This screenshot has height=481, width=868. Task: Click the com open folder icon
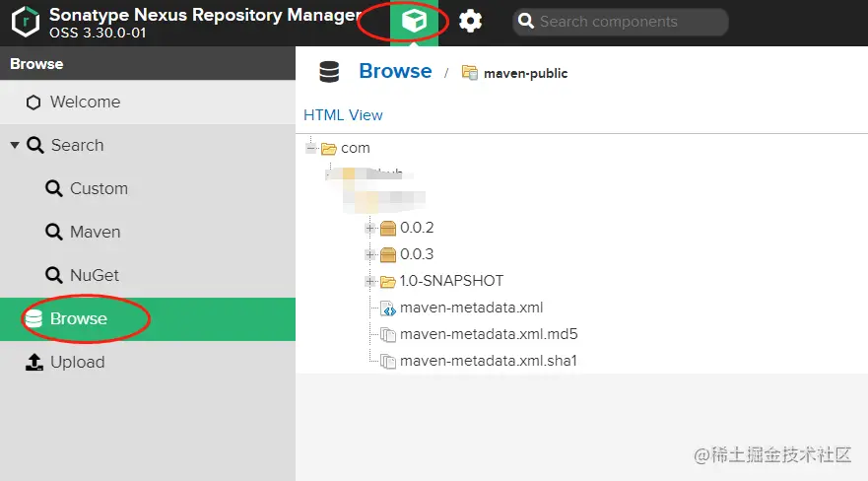click(x=329, y=148)
